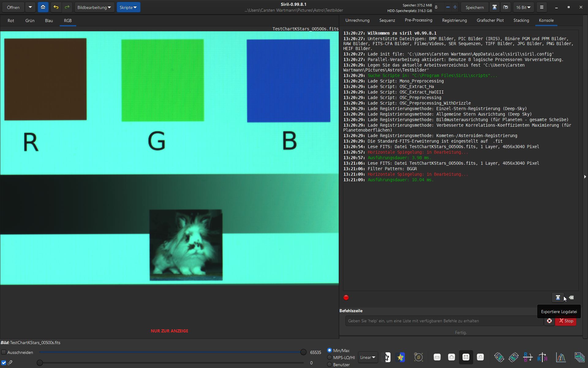Export the log file
The image size is (588, 368).
pos(557,297)
